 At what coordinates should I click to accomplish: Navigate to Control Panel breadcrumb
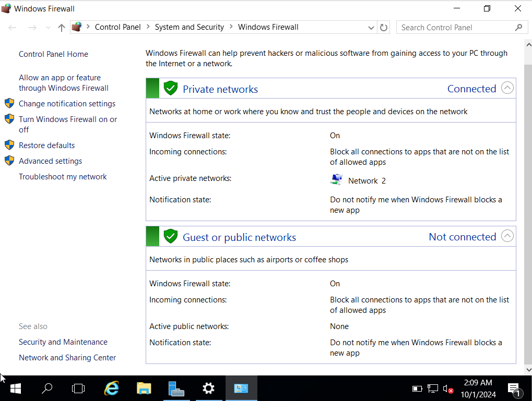click(x=118, y=27)
